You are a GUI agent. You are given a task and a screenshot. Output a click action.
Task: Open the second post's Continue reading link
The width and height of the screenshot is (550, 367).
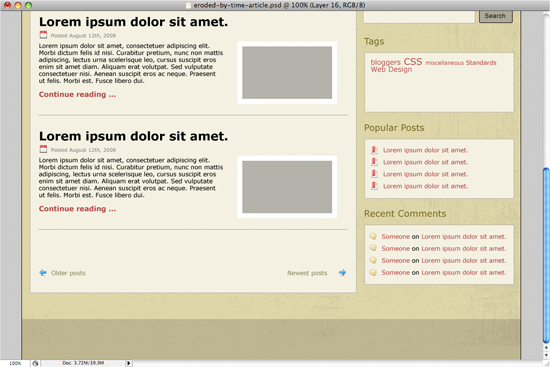pos(77,209)
